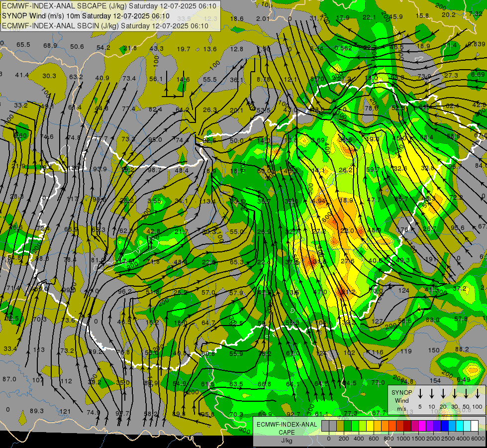This screenshot has width=487, height=448.
Task: Click the map value 98.7
Action: tap(155, 170)
